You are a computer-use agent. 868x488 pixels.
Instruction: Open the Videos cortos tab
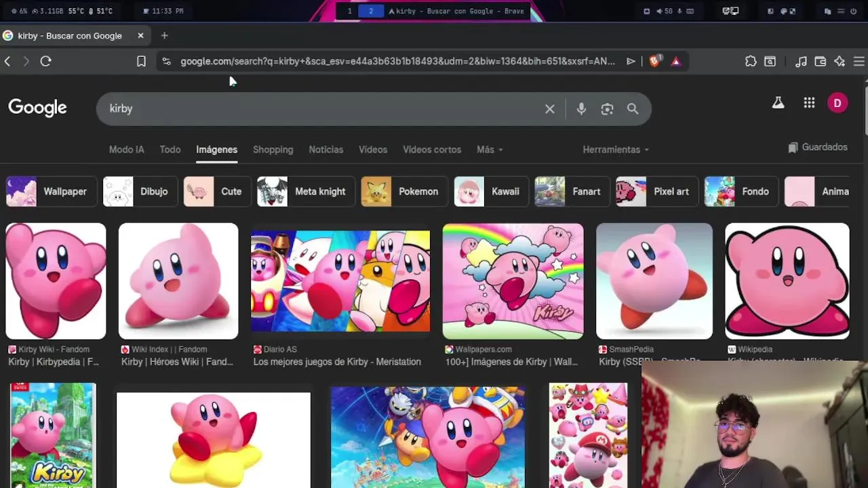pyautogui.click(x=432, y=150)
